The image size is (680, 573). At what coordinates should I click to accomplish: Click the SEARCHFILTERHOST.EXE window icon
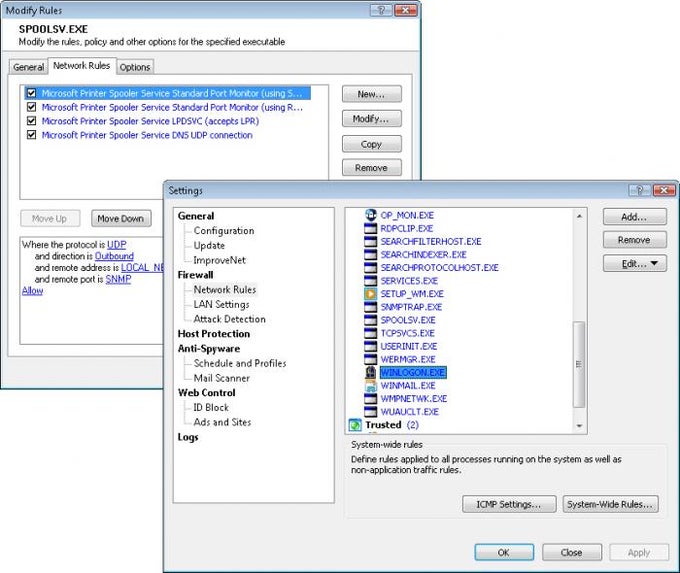pos(370,241)
